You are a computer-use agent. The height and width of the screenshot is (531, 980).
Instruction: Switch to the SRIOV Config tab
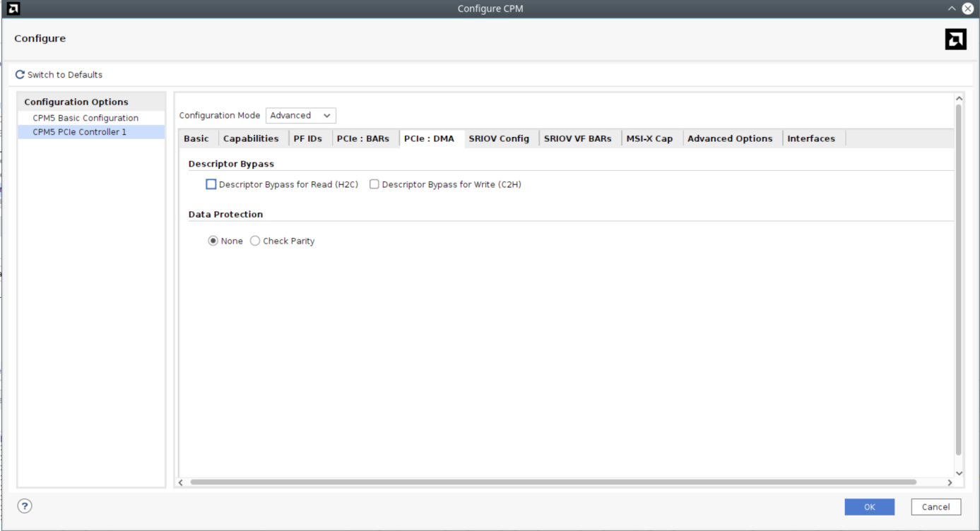pyautogui.click(x=498, y=138)
